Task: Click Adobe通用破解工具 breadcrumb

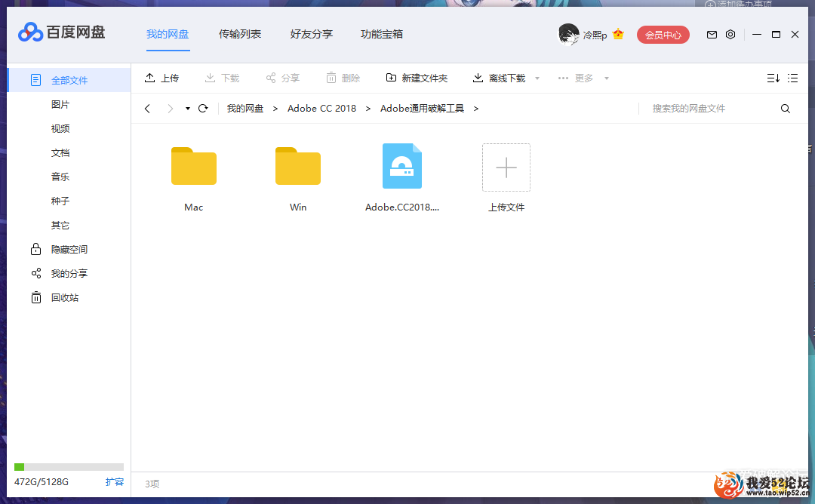Action: coord(422,108)
